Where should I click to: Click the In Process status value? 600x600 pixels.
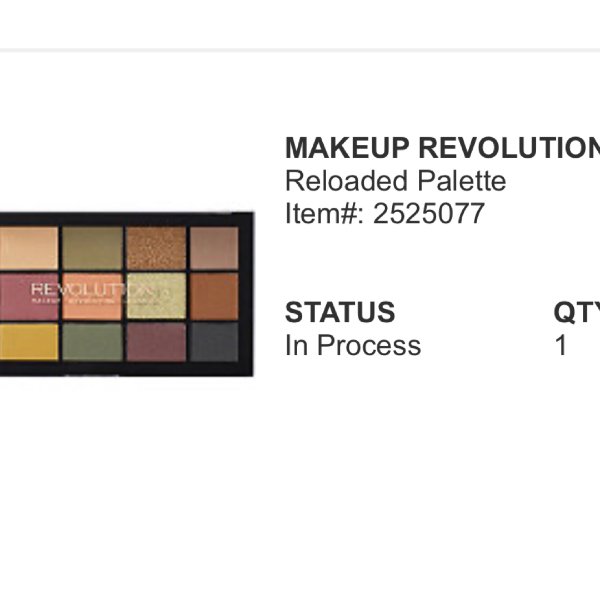coord(353,345)
